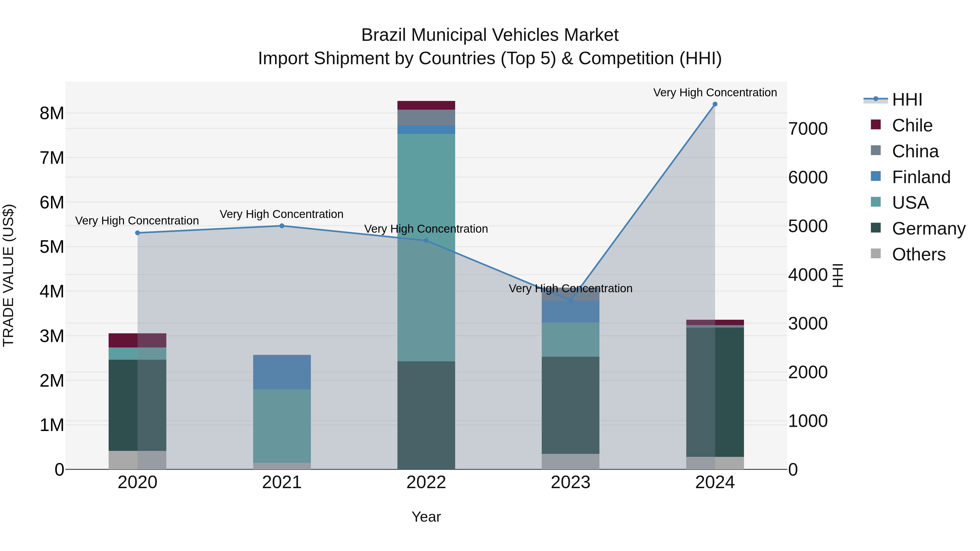Click the chart title 'Brazil Municipal Vehicles Market'
Viewport: 980px width, 551px height.
(x=490, y=35)
